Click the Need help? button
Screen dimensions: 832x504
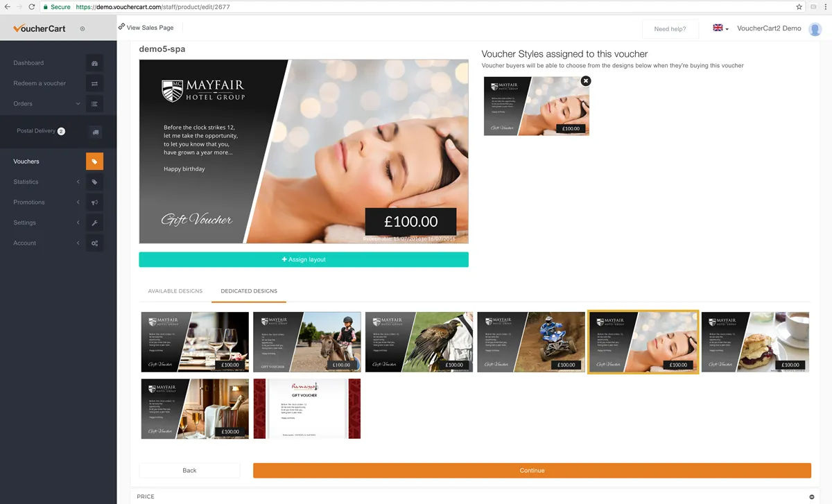670,28
